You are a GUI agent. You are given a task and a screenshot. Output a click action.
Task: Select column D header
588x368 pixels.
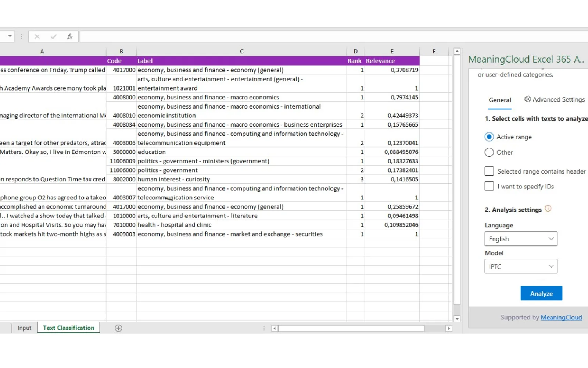[356, 52]
